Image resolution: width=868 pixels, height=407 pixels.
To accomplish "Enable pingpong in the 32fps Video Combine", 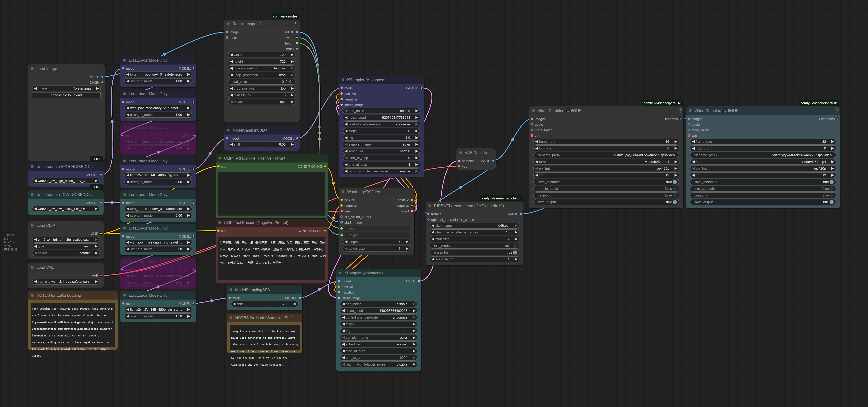I will (x=831, y=195).
